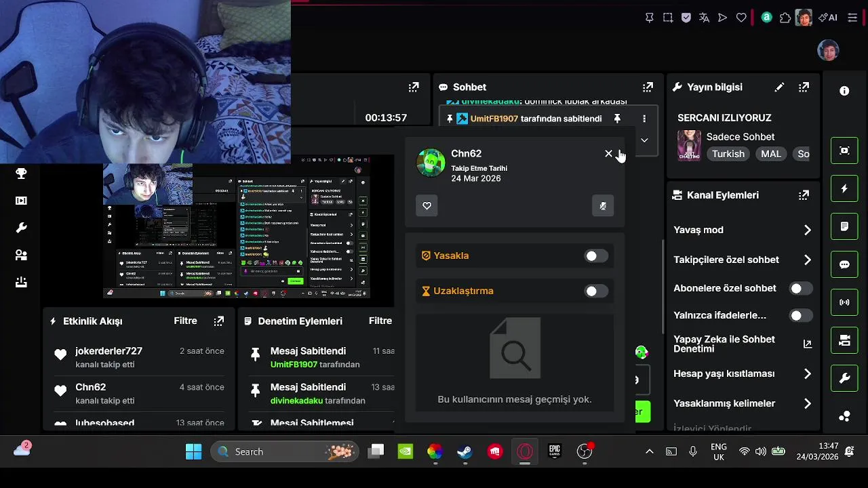Viewport: 868px width, 488px height.
Task: Click the wrench icon in right sidebar
Action: tap(844, 378)
